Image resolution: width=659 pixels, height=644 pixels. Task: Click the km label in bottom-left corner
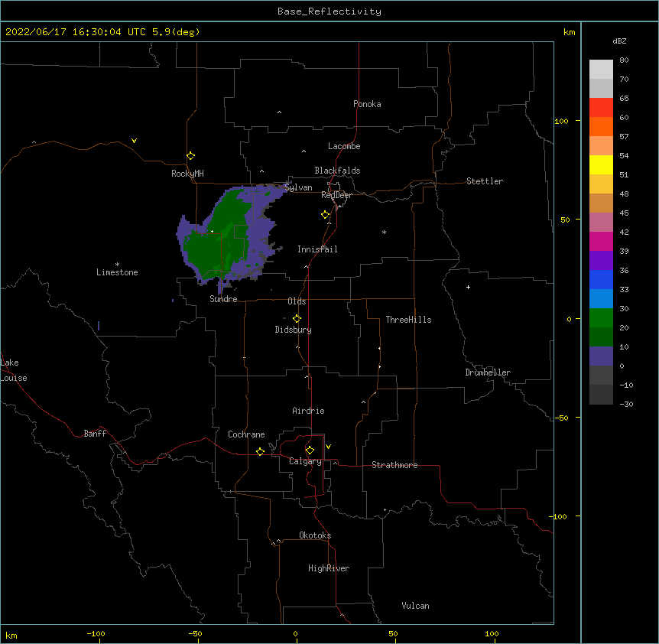tap(11, 635)
